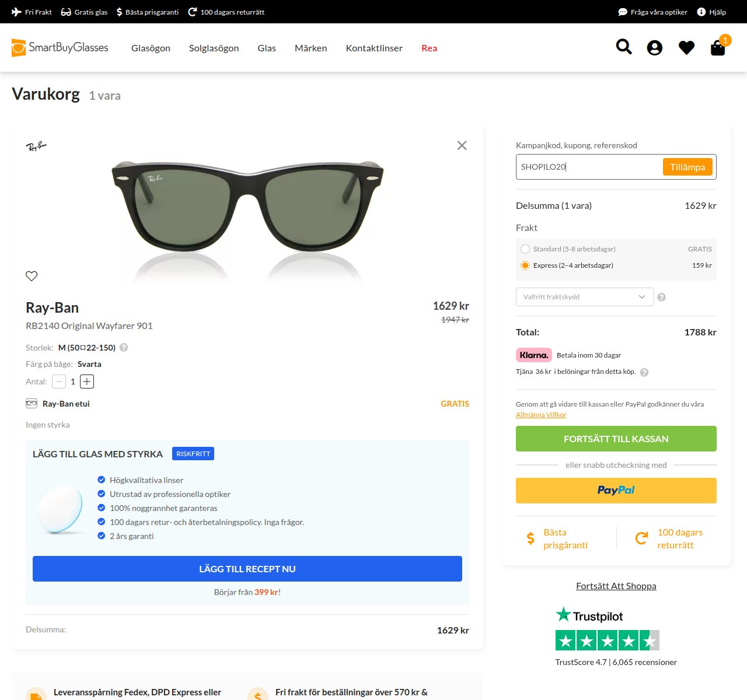747x700 pixels.
Task: Click the Fri Frakt airplane icon
Action: (17, 12)
